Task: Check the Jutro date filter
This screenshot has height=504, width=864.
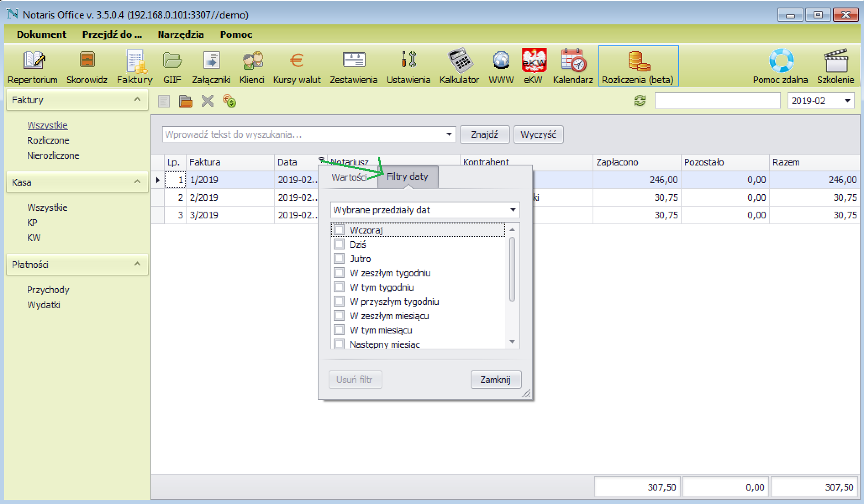Action: point(339,259)
